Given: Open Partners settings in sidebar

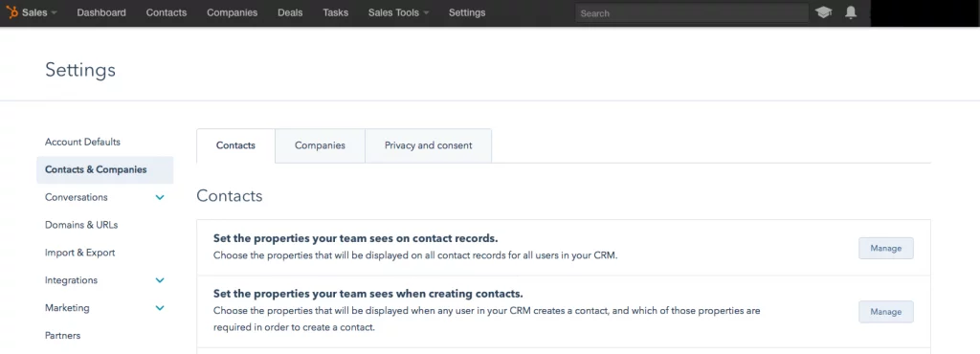Looking at the screenshot, I should point(62,335).
